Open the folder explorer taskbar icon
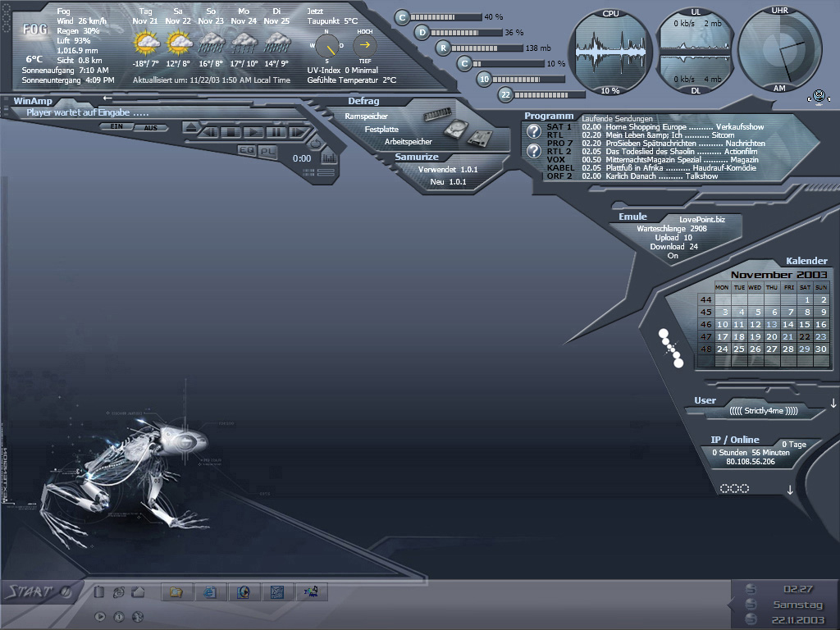 176,591
